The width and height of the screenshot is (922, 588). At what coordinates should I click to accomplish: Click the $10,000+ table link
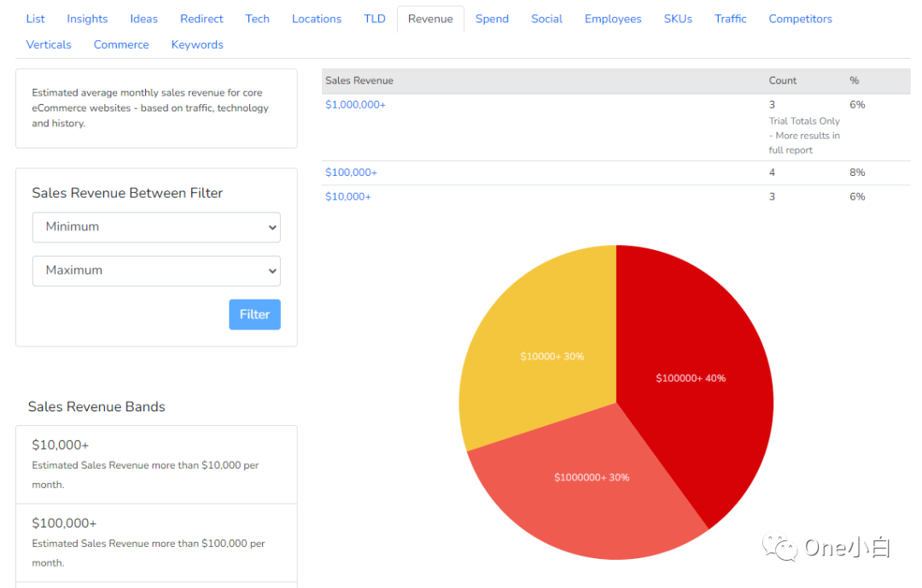click(x=348, y=196)
